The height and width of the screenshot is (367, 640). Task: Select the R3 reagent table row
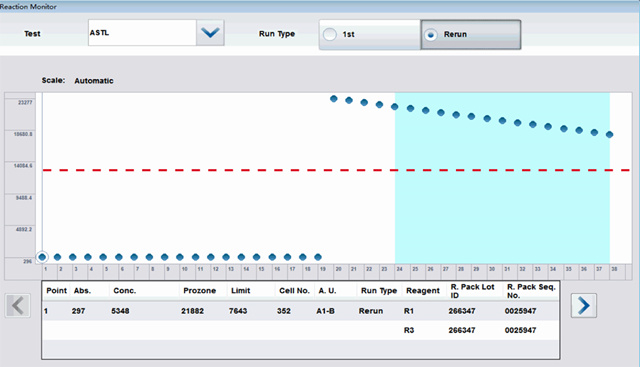click(x=300, y=330)
